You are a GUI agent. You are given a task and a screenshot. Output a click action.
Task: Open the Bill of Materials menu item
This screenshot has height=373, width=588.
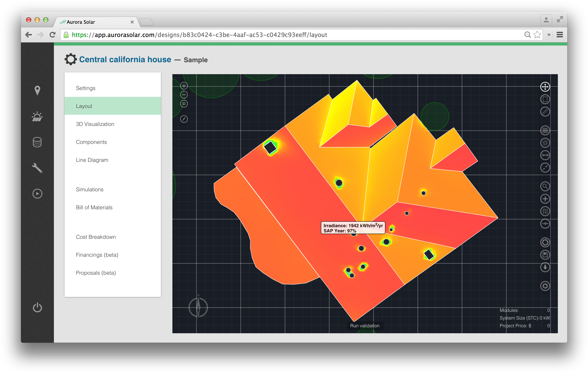pyautogui.click(x=94, y=207)
